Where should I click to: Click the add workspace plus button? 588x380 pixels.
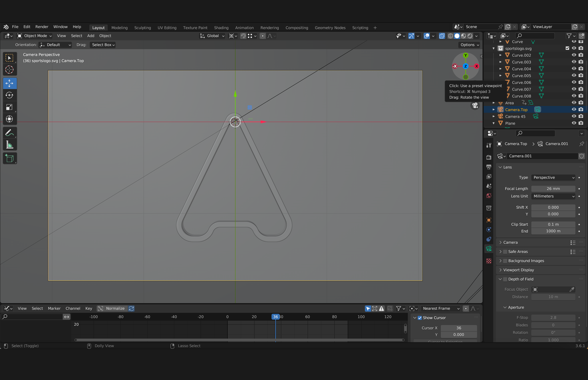[375, 28]
